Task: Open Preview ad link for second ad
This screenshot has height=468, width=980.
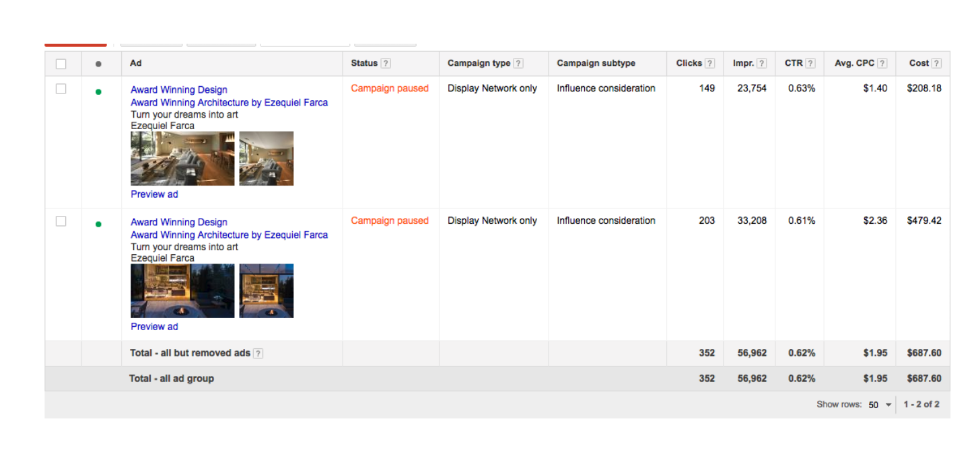Action: (x=154, y=327)
